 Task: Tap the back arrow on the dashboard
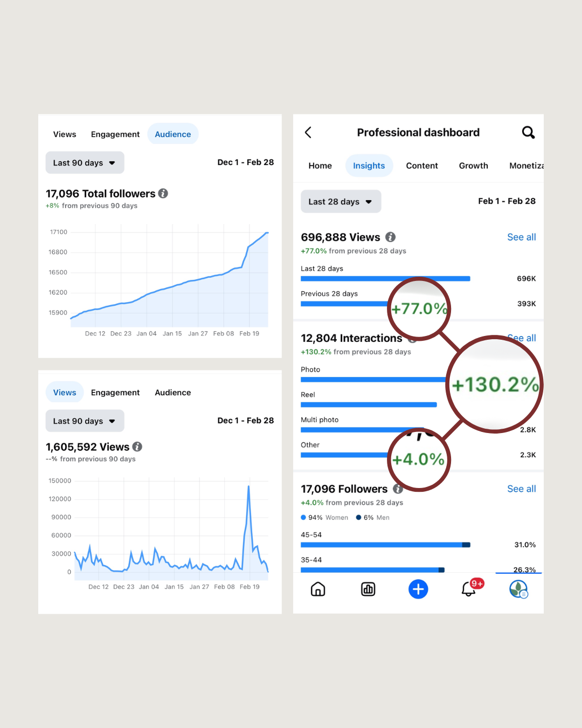[x=308, y=132]
